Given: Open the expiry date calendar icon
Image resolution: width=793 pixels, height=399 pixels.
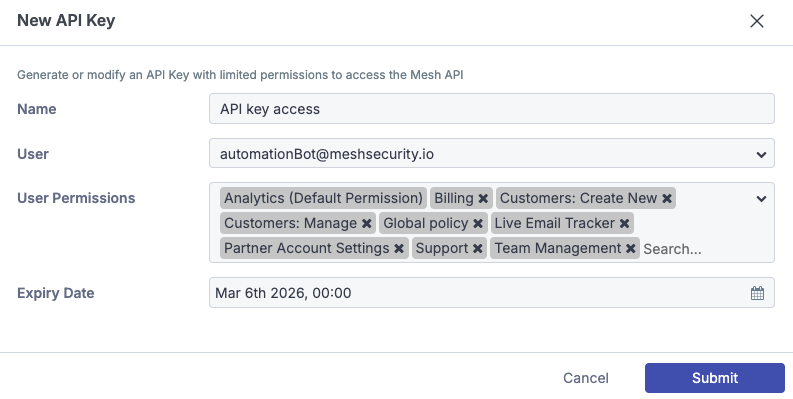Looking at the screenshot, I should pos(757,293).
